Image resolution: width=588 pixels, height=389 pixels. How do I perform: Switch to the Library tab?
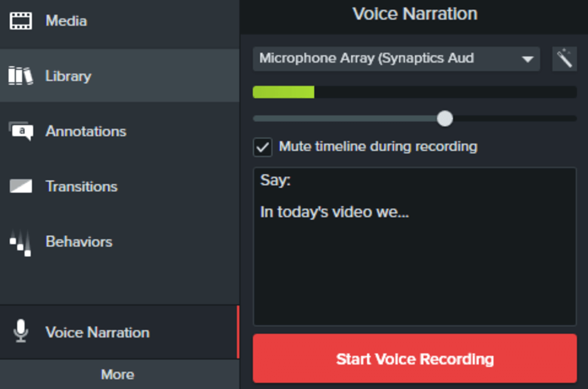click(68, 76)
